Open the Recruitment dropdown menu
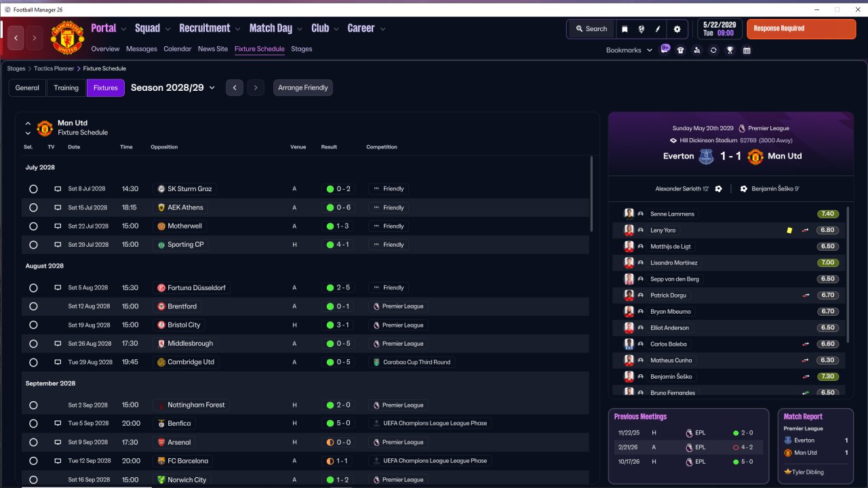The height and width of the screenshot is (488, 868). [x=210, y=28]
